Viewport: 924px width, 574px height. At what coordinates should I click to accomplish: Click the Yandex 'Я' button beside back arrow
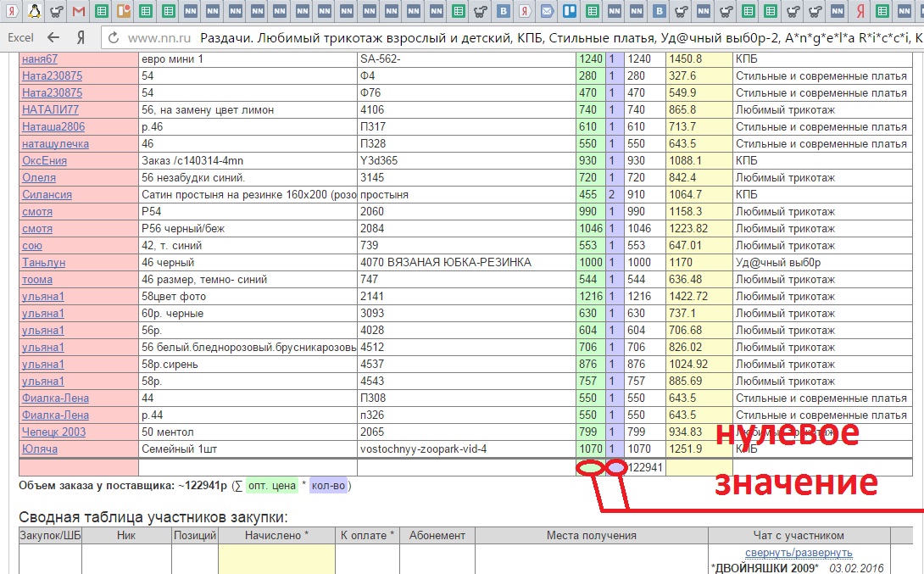81,38
